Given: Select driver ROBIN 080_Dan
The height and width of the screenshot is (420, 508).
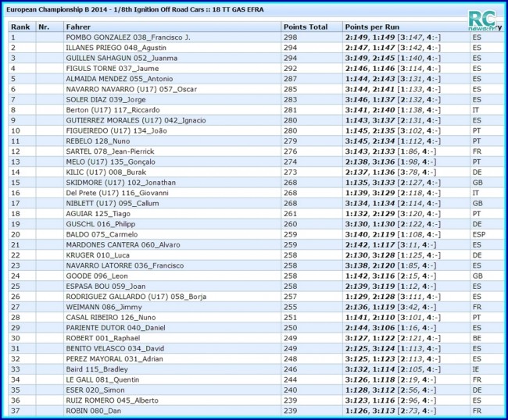Looking at the screenshot, I should pos(93,411).
